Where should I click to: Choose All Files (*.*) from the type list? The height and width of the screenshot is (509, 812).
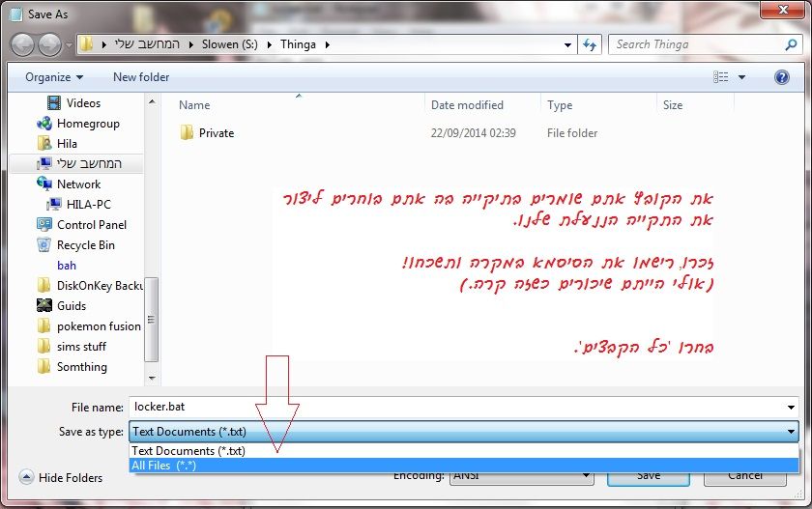tap(463, 465)
